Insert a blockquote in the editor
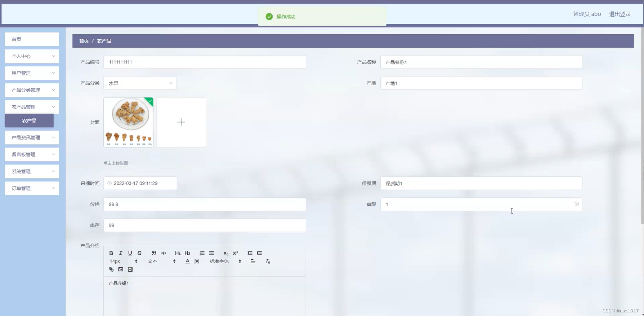 (154, 253)
